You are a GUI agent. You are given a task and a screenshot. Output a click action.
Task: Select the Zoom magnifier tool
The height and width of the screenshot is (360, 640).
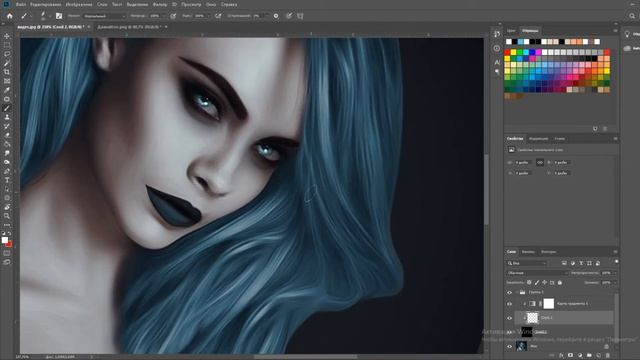point(7,216)
